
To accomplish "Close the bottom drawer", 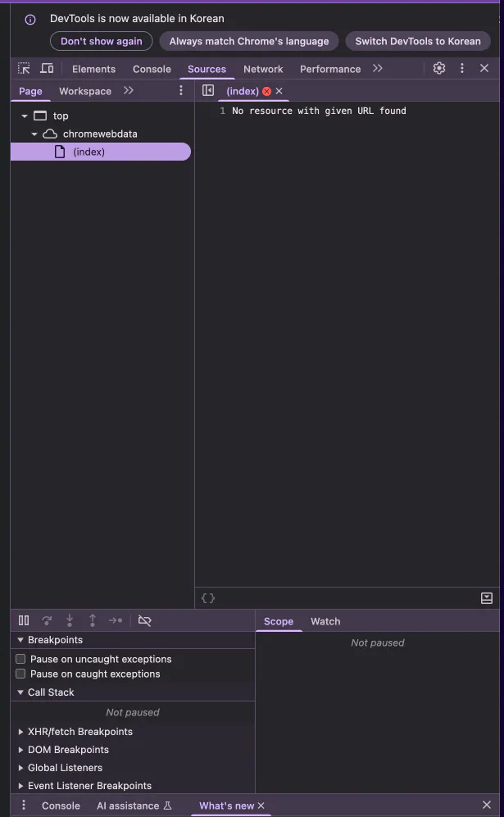I will 486,805.
